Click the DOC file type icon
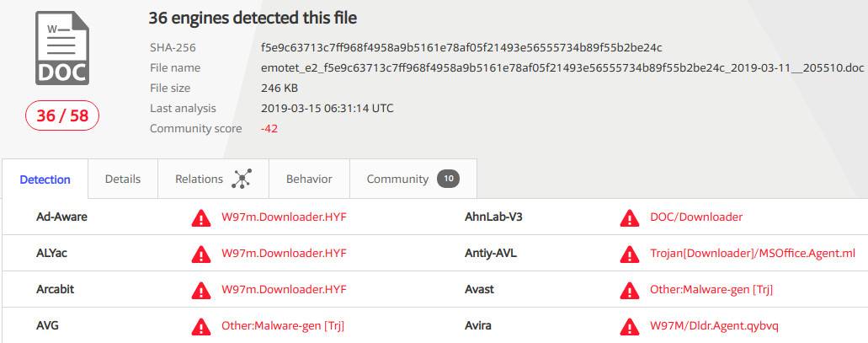 (x=62, y=48)
